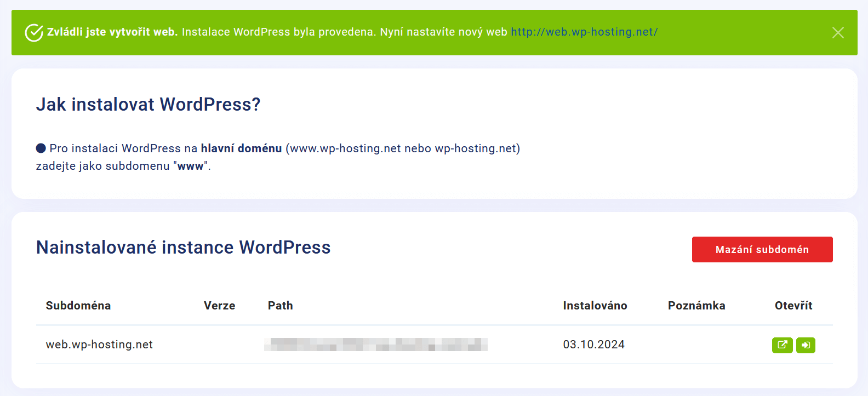Click the Zvládli jste vytvořit web message
The image size is (868, 396).
[112, 32]
